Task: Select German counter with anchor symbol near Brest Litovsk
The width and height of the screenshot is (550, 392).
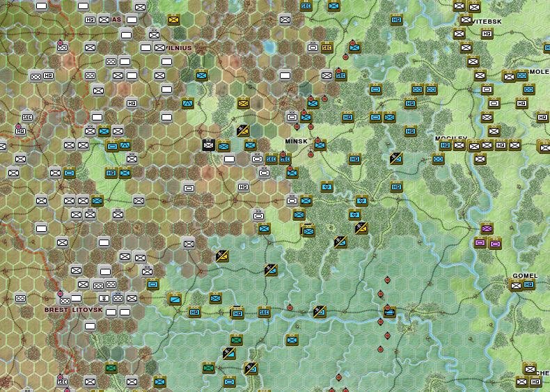Action: coord(104,298)
